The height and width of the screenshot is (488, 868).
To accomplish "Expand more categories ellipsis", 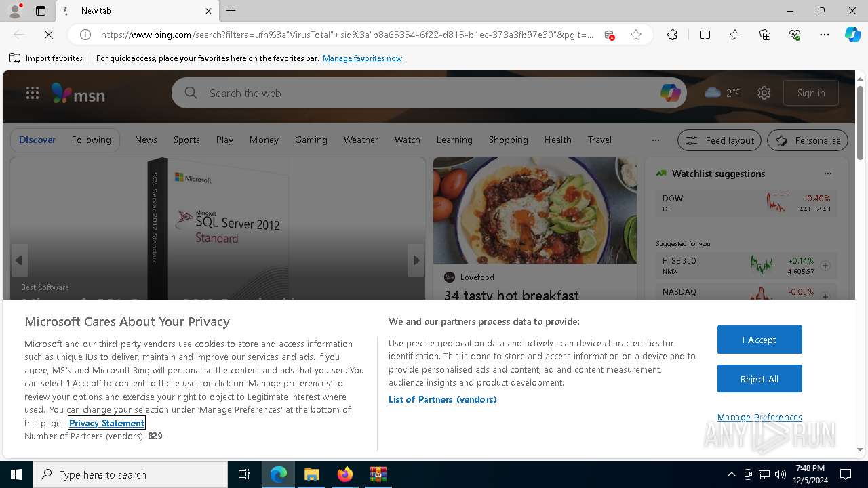I will pos(655,140).
